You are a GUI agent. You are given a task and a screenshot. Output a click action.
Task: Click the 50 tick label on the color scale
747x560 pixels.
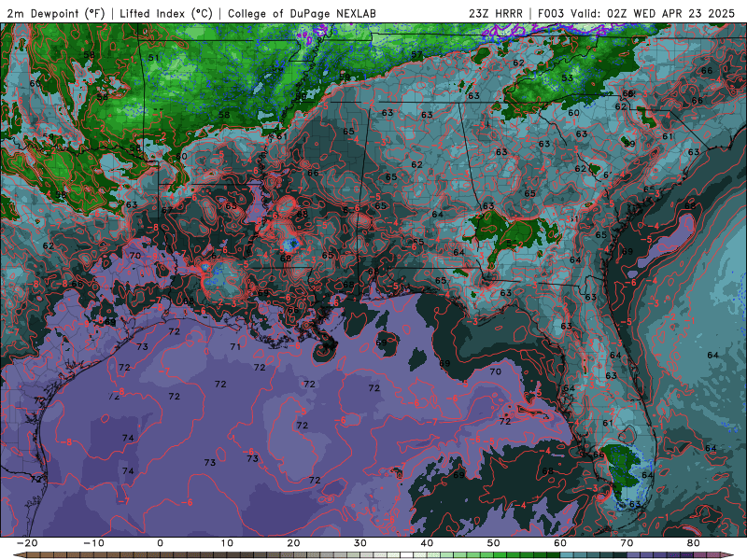click(x=494, y=543)
